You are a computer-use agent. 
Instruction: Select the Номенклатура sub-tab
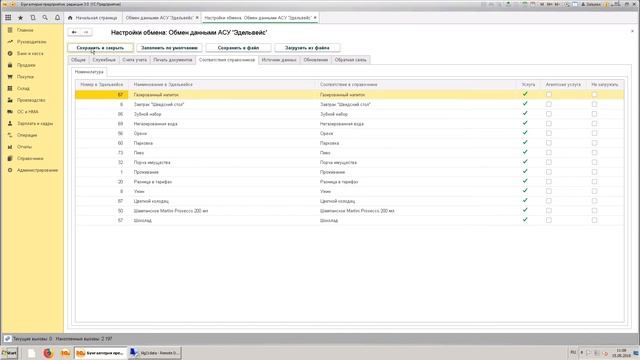[x=89, y=72]
